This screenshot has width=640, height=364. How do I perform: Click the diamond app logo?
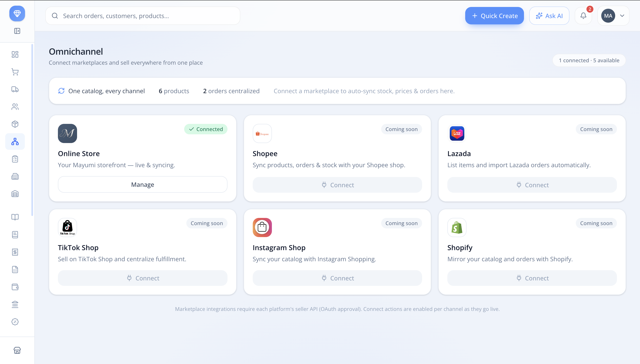click(17, 13)
